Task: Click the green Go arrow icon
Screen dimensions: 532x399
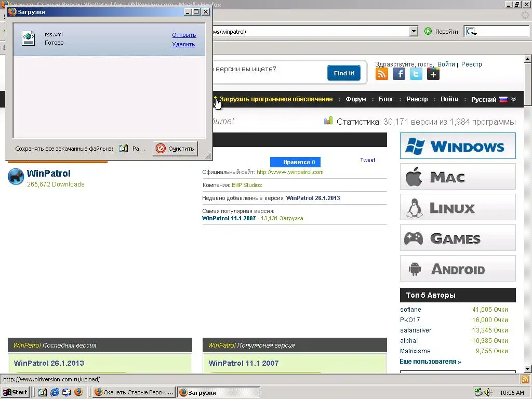Action: point(428,32)
